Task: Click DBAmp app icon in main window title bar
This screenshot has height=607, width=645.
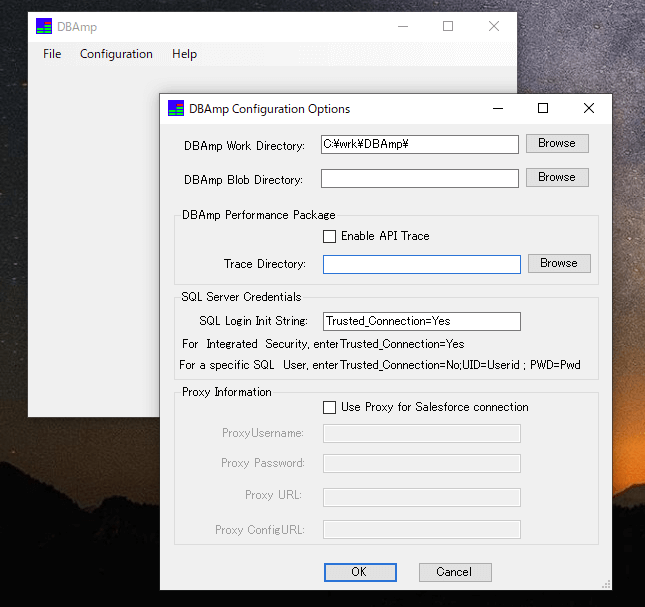Action: click(44, 26)
